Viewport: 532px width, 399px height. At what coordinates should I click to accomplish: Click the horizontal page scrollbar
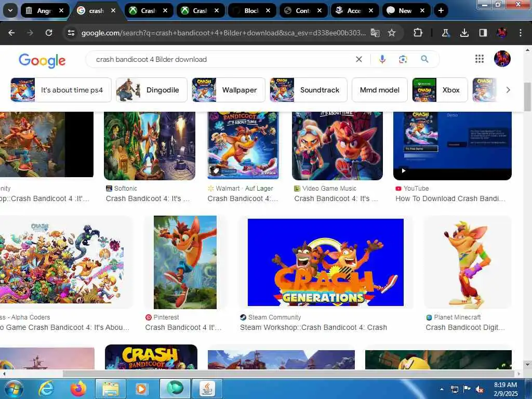(x=288, y=374)
